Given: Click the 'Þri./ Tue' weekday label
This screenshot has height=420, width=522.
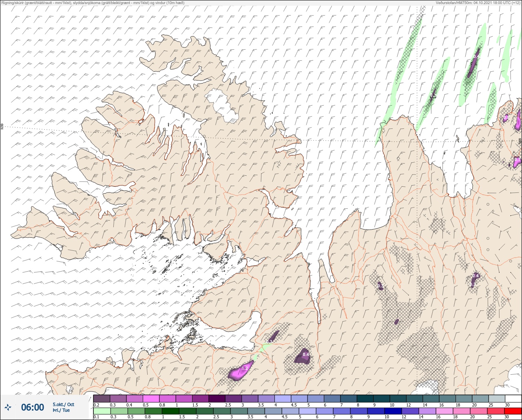Looking at the screenshot, I should (x=61, y=410).
